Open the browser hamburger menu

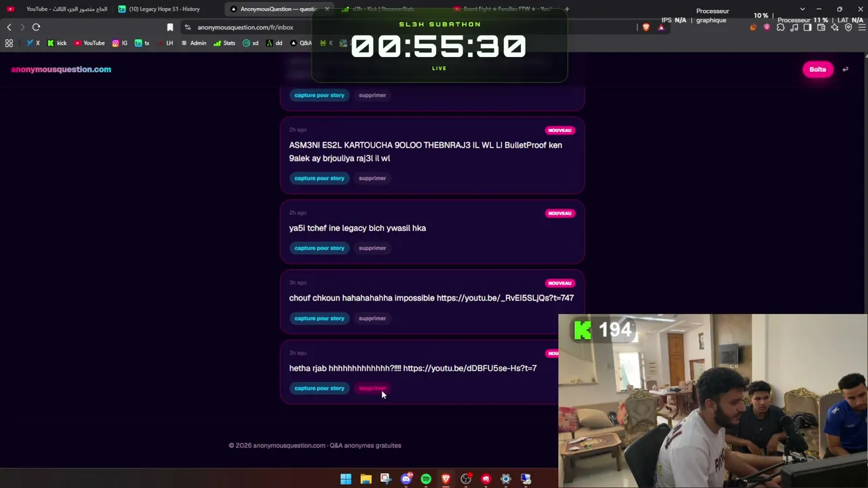click(862, 27)
